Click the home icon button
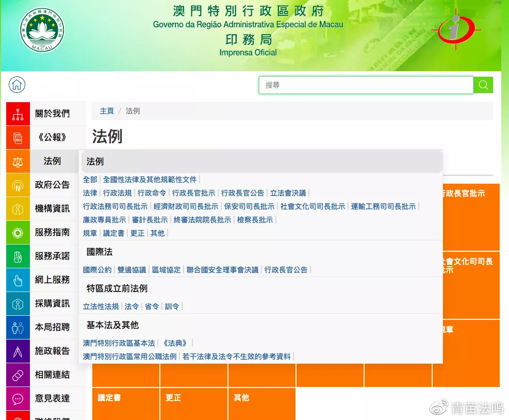This screenshot has width=509, height=420. click(17, 85)
